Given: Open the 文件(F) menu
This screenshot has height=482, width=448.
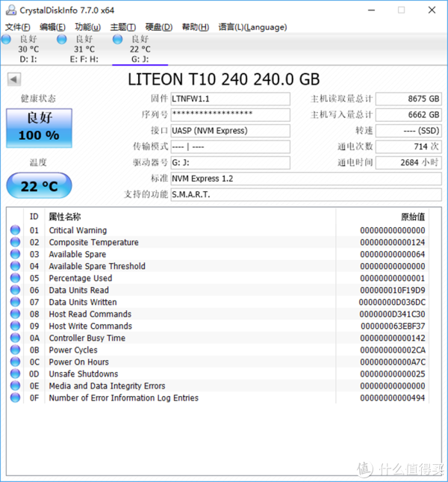Looking at the screenshot, I should point(17,28).
